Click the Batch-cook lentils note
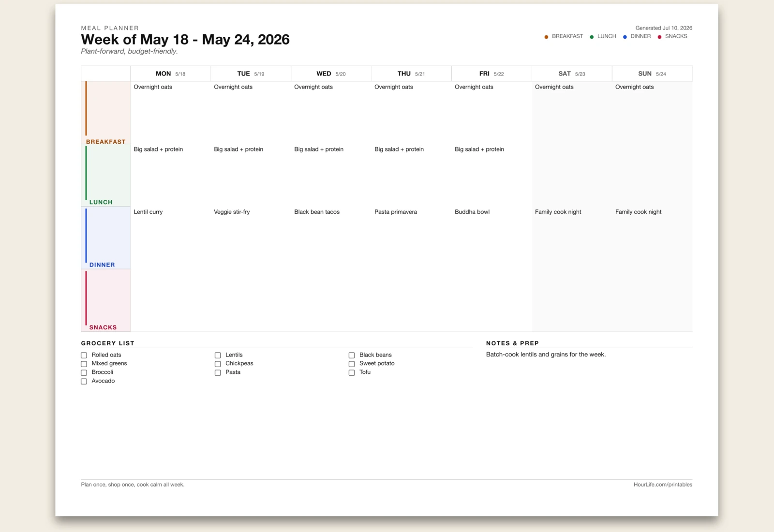This screenshot has width=774, height=532. coord(546,355)
